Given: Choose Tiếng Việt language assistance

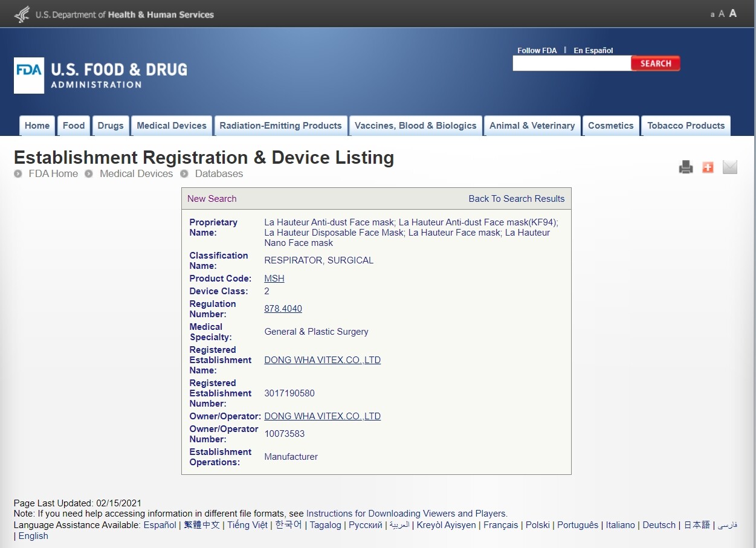Looking at the screenshot, I should click(x=247, y=525).
